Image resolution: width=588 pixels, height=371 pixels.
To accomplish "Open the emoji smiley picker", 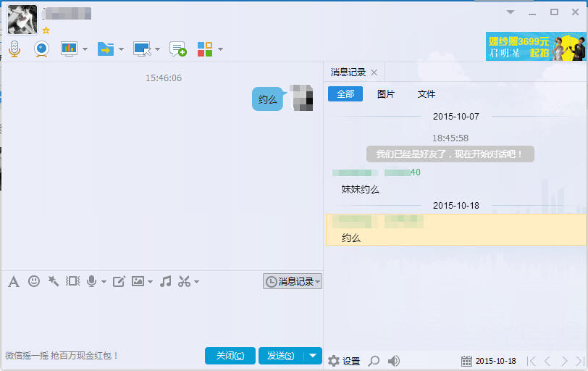I will [34, 281].
